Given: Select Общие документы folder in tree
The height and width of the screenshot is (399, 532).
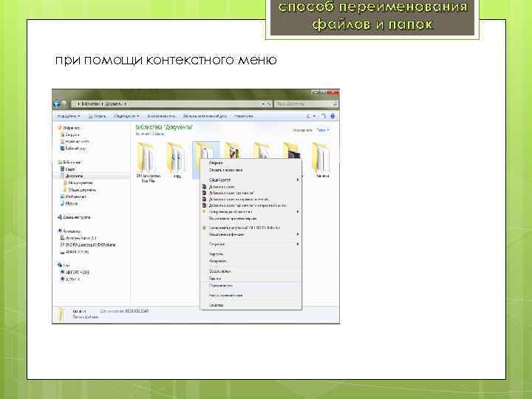Looking at the screenshot, I should (80, 190).
